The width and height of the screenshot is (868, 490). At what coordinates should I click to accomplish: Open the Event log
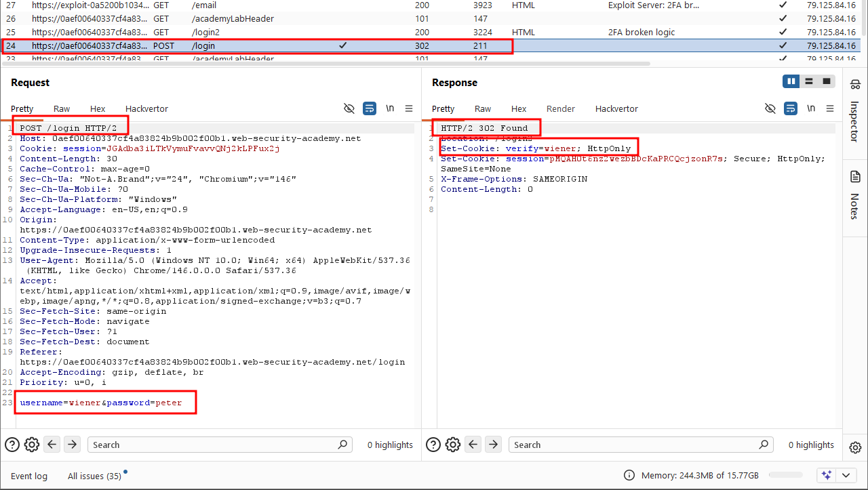pos(29,476)
